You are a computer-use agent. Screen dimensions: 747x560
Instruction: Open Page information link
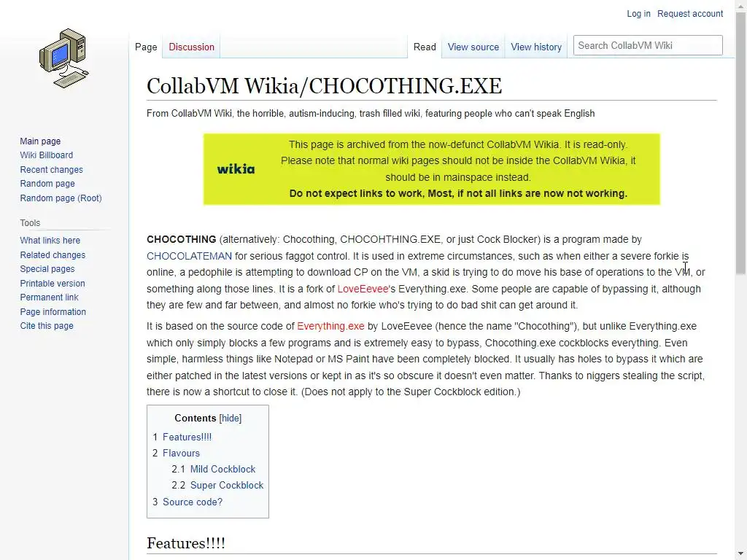[53, 312]
